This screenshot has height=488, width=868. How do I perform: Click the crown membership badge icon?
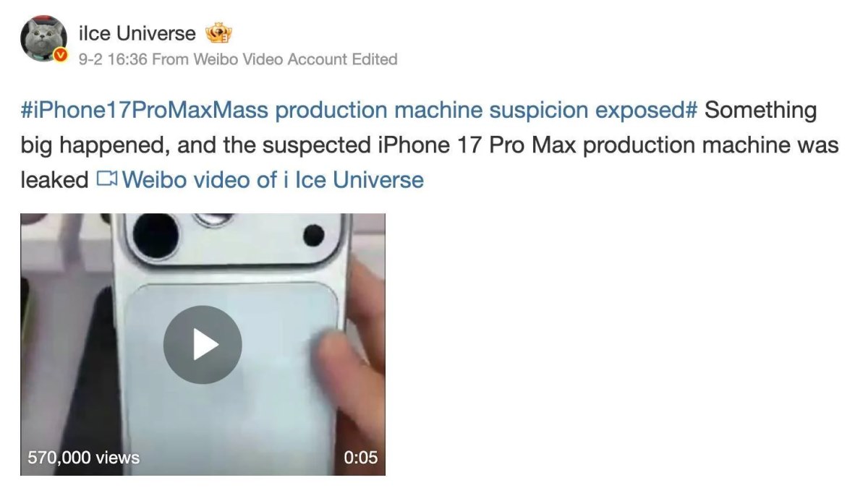(218, 33)
